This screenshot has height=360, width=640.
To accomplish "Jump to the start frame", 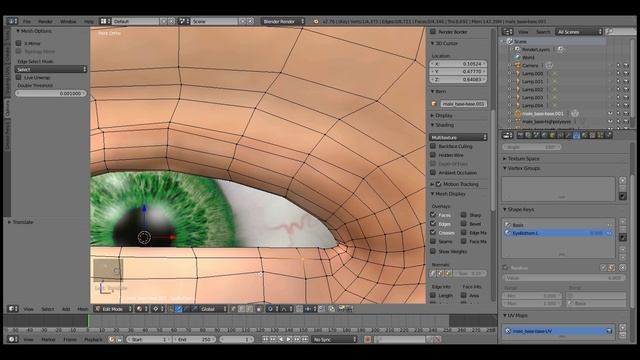I will 266,339.
